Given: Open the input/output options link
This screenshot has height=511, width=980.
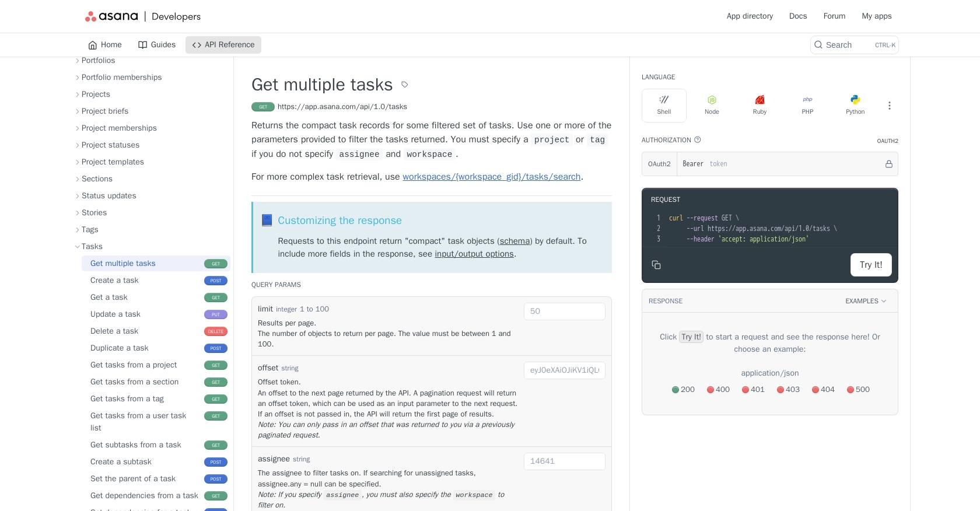Looking at the screenshot, I should point(474,254).
